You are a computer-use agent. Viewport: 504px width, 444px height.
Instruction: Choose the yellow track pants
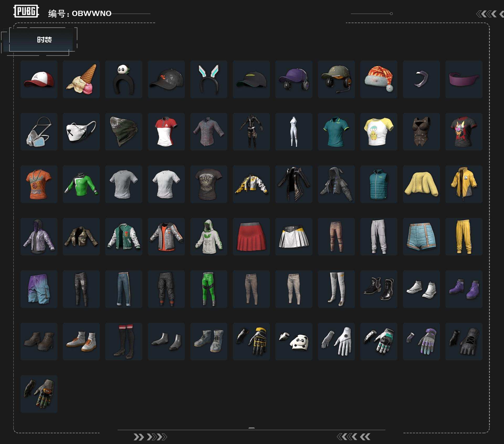tap(464, 237)
